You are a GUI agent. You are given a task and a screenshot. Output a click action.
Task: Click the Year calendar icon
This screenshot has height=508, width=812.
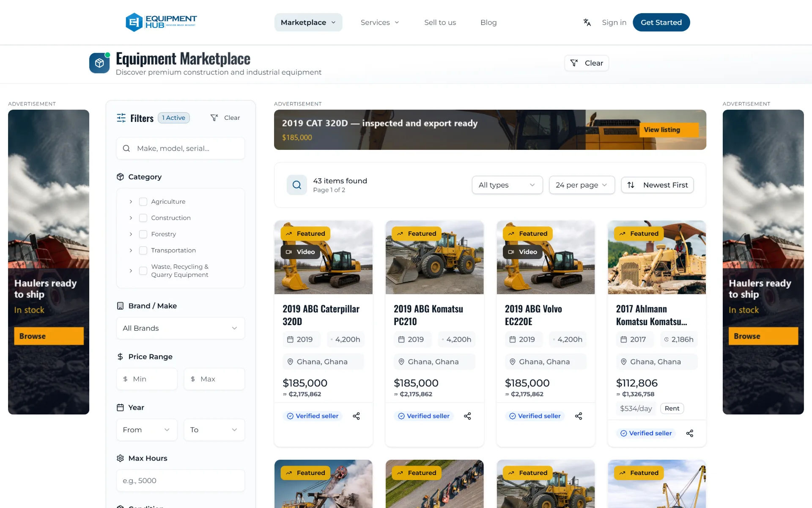121,407
